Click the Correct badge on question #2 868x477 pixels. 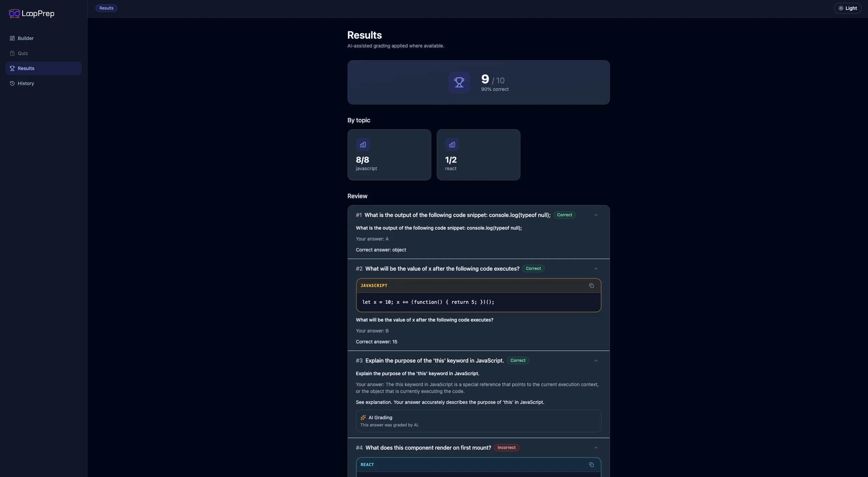pyautogui.click(x=533, y=269)
